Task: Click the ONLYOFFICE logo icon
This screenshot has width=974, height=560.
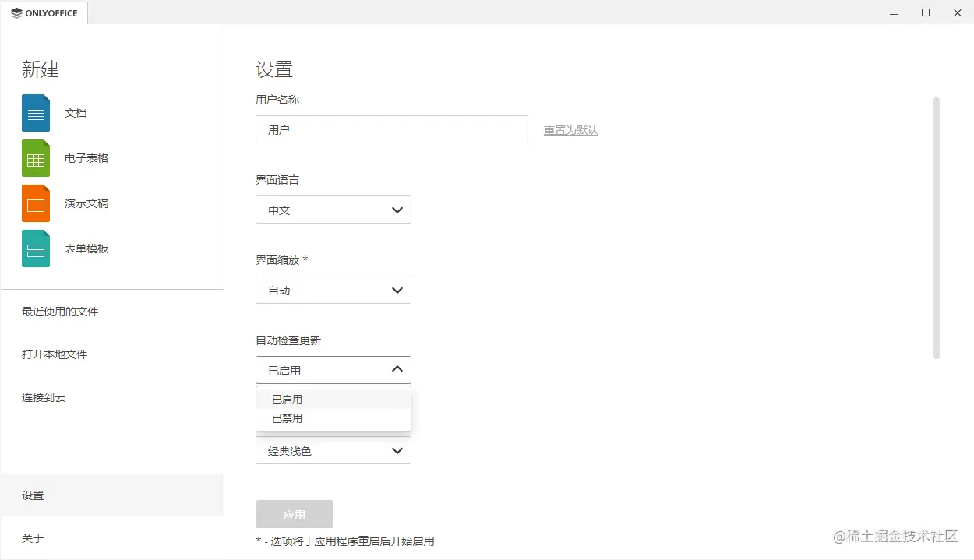Action: click(17, 12)
